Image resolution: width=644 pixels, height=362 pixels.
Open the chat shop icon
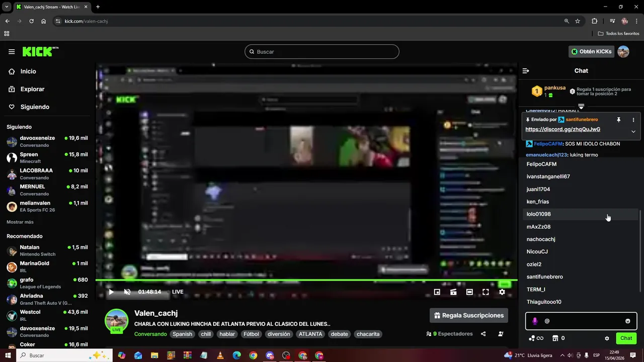pyautogui.click(x=555, y=338)
